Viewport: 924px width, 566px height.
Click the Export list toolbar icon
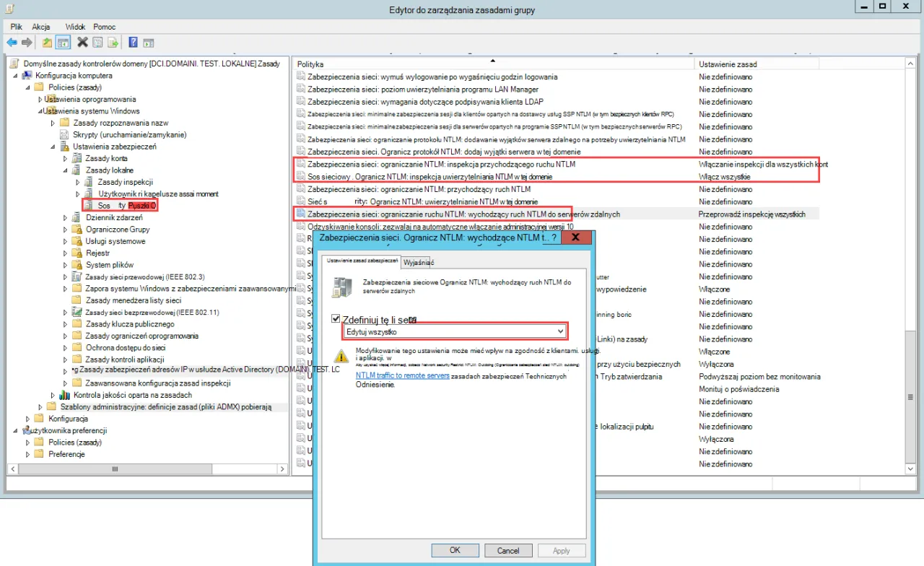tap(112, 42)
